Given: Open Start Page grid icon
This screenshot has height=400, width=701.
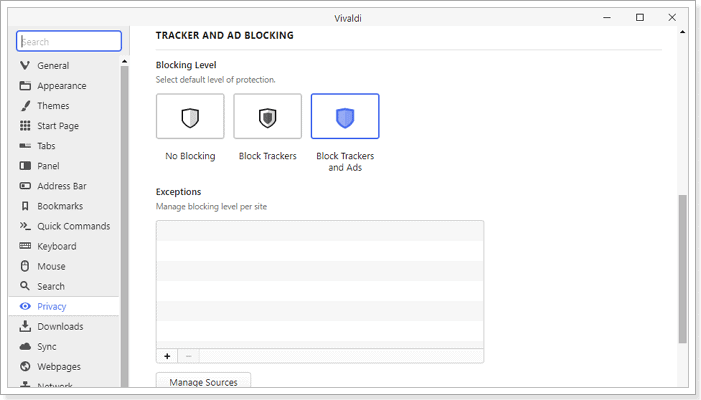Looking at the screenshot, I should (25, 126).
